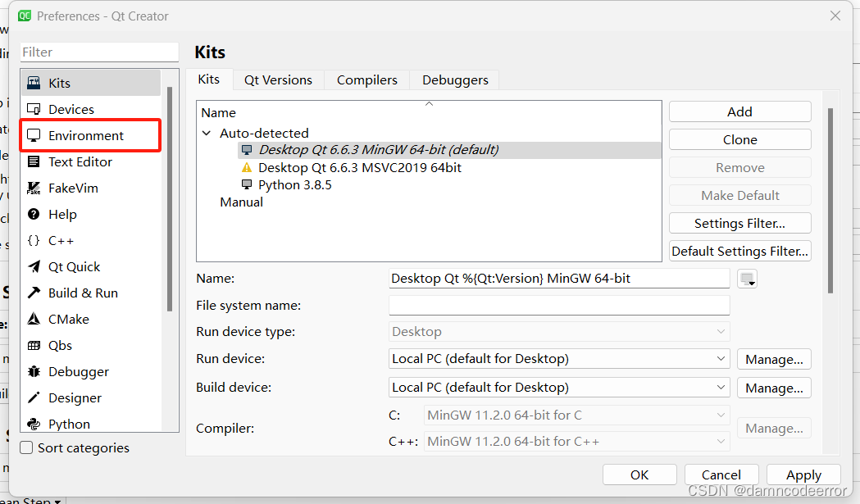Select the Desktop Qt 6.6.3 MSVC2019 64bit kit

click(359, 168)
